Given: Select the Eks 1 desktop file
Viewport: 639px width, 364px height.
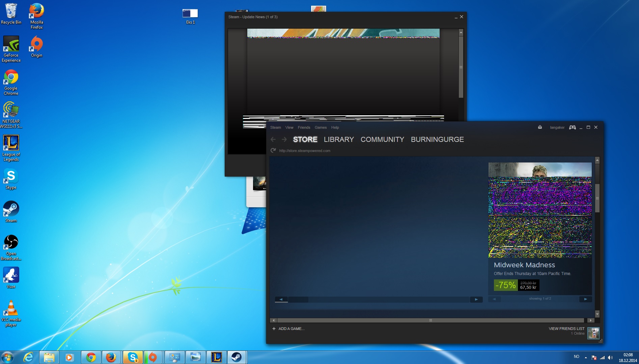Looking at the screenshot, I should point(190,16).
